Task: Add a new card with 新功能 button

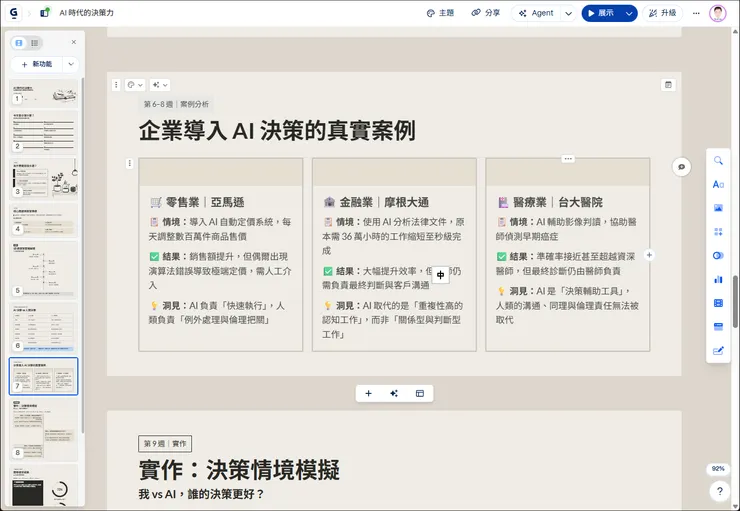Action: 37,64
